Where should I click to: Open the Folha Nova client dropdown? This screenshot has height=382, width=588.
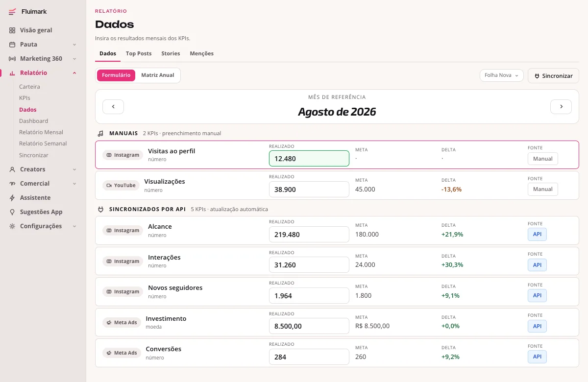click(x=502, y=75)
